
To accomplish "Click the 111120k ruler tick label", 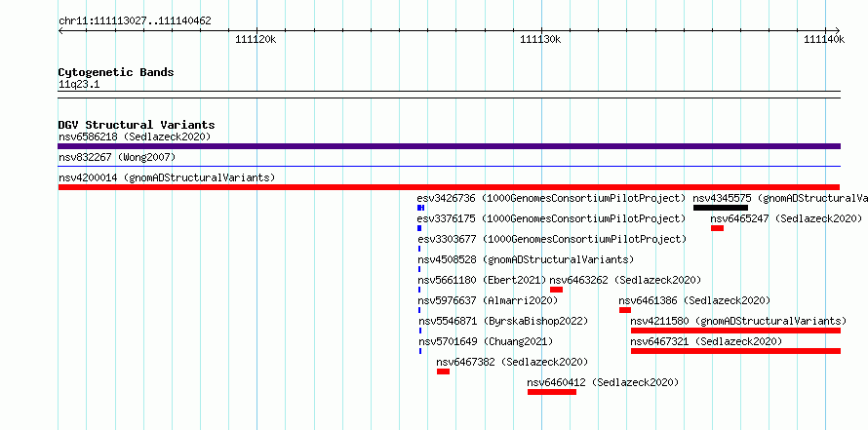I will (256, 39).
